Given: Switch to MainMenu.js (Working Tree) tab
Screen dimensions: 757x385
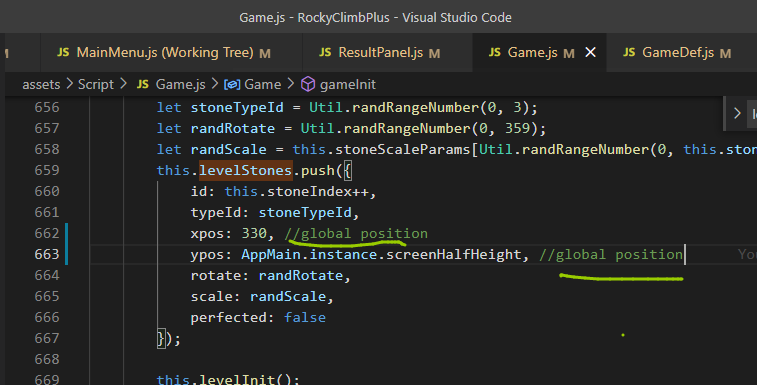Looking at the screenshot, I should click(164, 53).
